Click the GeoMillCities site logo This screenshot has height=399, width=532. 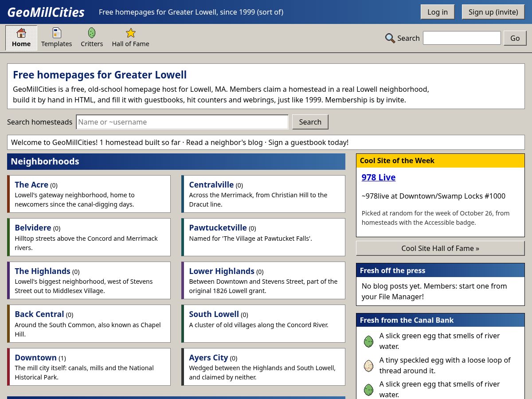coord(46,12)
